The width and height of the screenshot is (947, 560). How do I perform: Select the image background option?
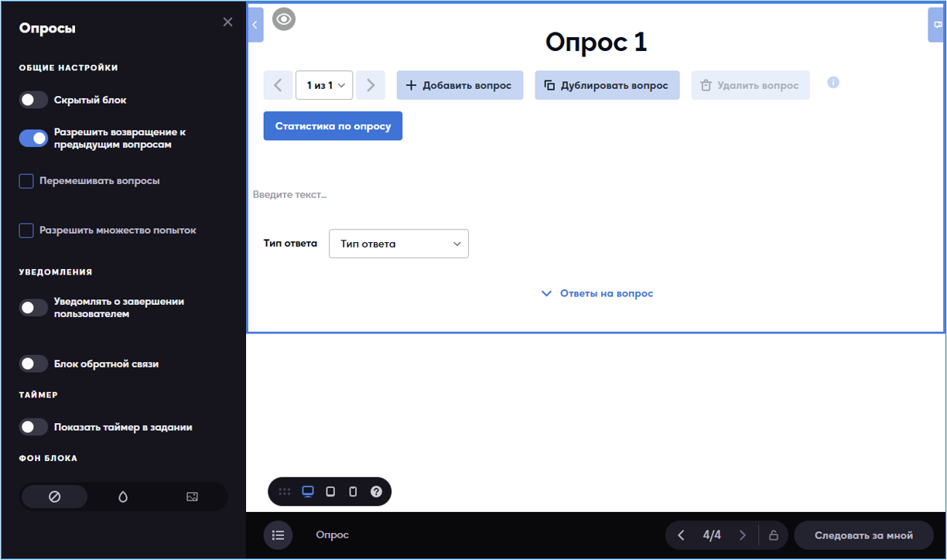coord(193,497)
